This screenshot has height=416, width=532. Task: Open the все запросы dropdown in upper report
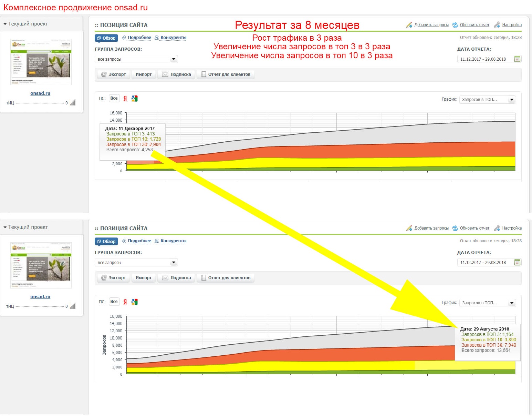(x=136, y=59)
